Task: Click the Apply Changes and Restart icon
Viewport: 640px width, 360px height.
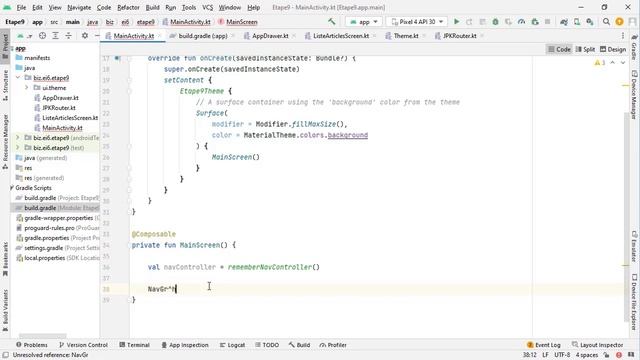Action: [469, 22]
